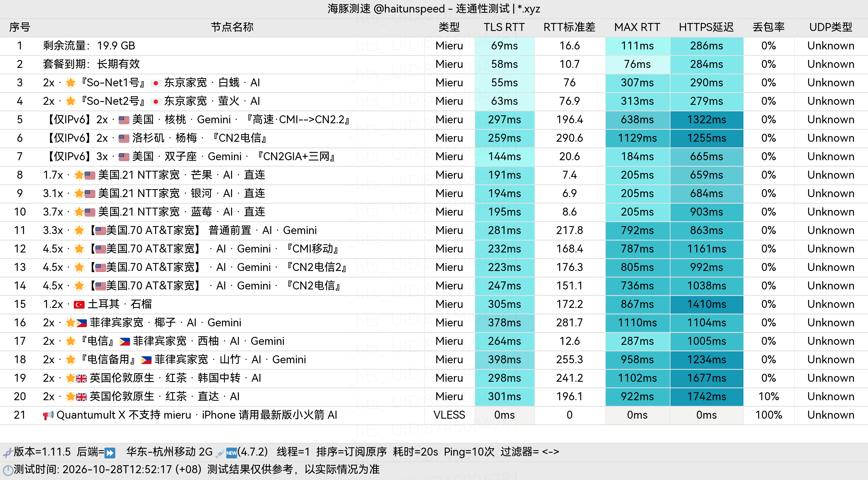
Task: Click the US flag in CMI移动 row
Action: pyautogui.click(x=101, y=249)
